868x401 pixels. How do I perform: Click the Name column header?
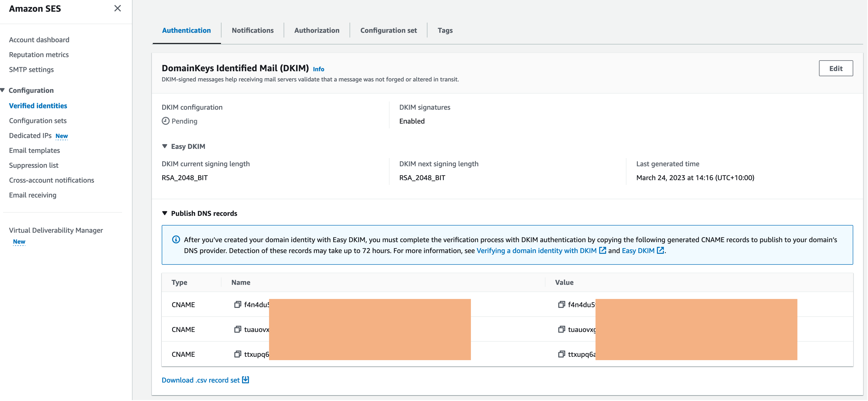click(241, 283)
